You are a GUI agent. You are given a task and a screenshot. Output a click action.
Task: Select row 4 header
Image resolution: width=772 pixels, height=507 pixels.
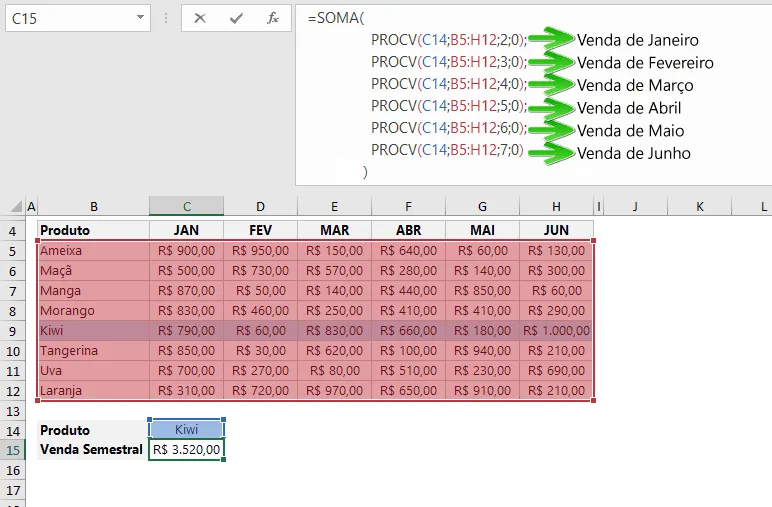(12, 231)
